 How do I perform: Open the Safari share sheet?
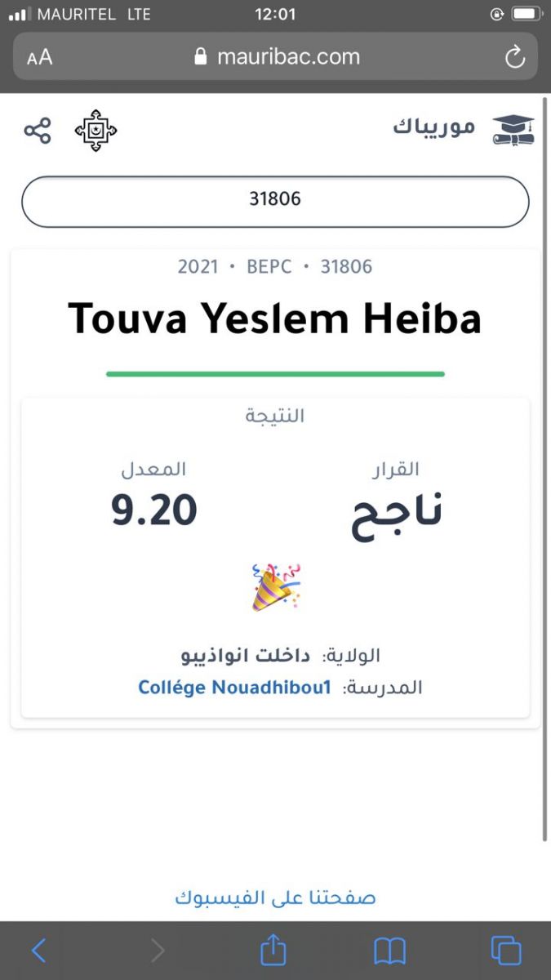pyautogui.click(x=273, y=950)
